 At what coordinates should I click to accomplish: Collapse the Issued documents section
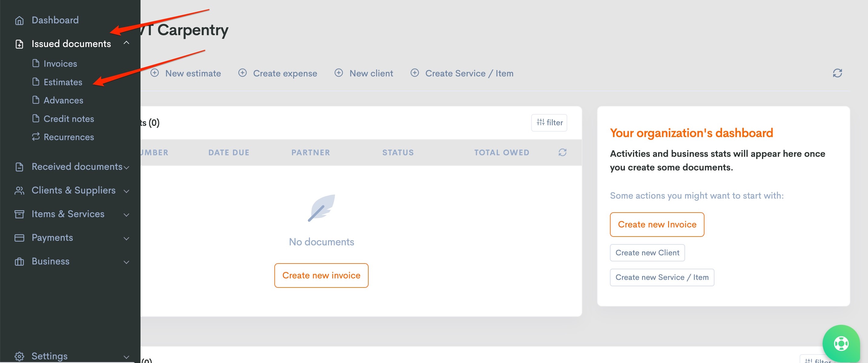coord(126,43)
